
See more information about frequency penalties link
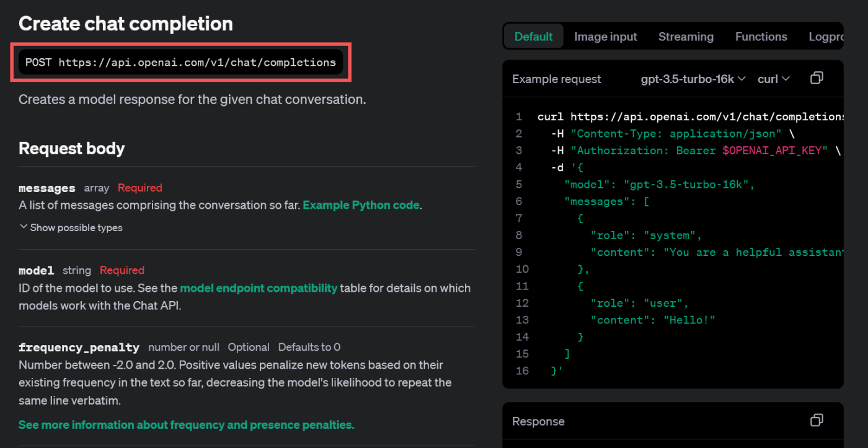click(186, 424)
